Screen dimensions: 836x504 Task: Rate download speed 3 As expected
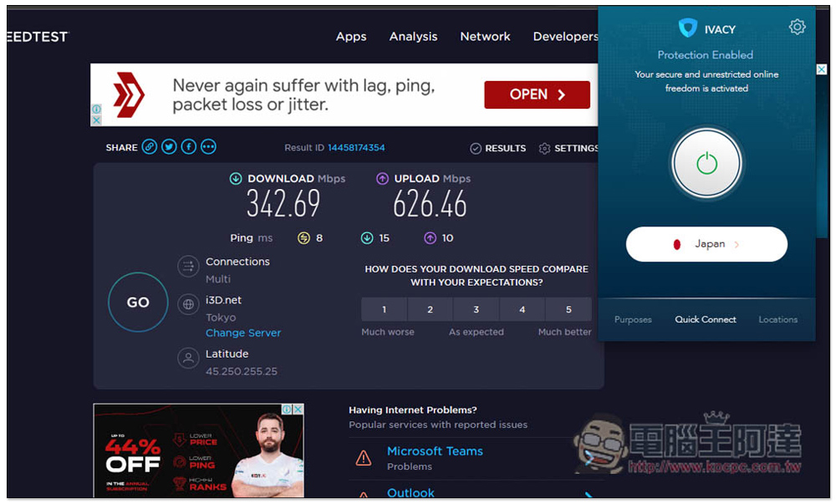(x=477, y=309)
